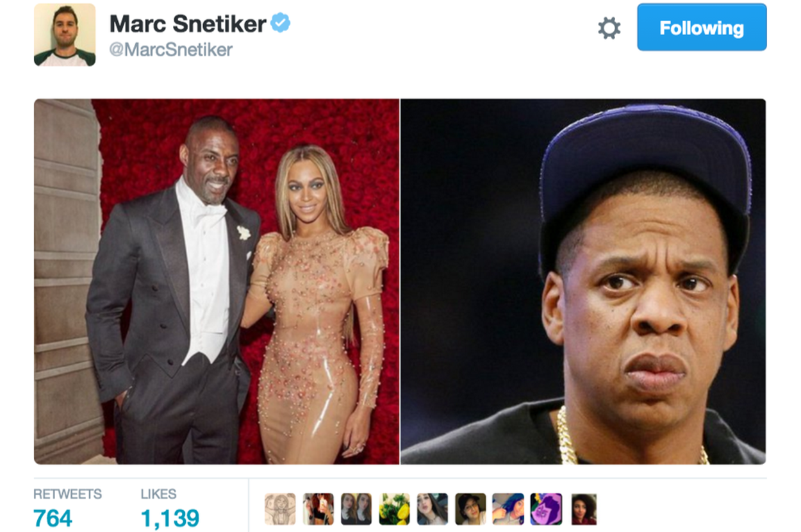Open the gear settings menu
This screenshot has width=801, height=532.
coord(609,28)
